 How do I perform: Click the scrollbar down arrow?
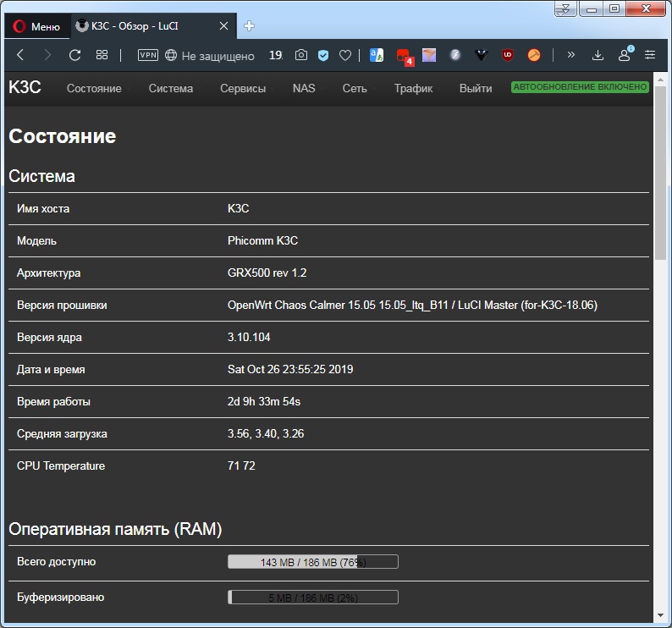(660, 615)
